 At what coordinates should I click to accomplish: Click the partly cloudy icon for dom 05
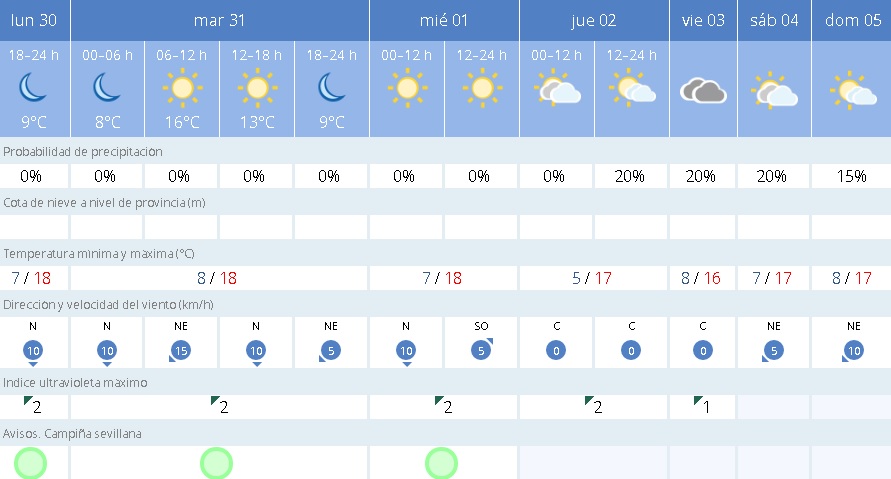[851, 91]
